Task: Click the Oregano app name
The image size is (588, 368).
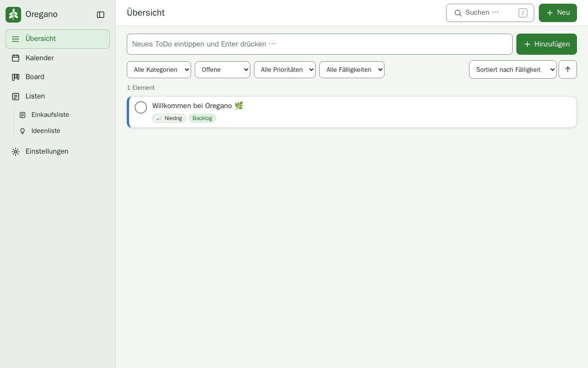Action: [x=41, y=14]
